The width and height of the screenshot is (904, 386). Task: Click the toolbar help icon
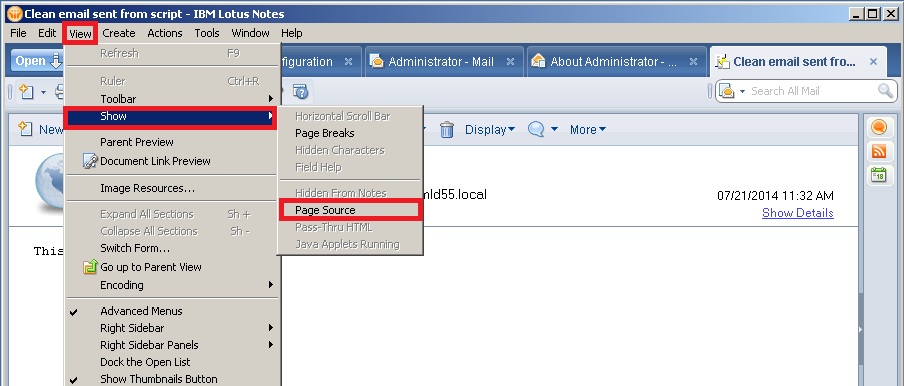(x=300, y=91)
